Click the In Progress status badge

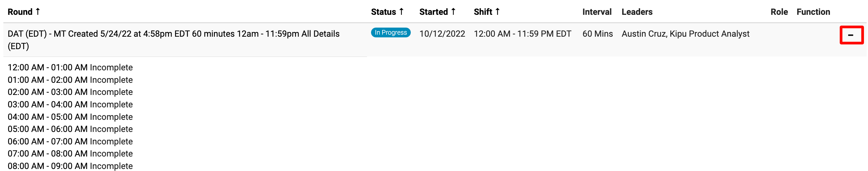click(391, 33)
